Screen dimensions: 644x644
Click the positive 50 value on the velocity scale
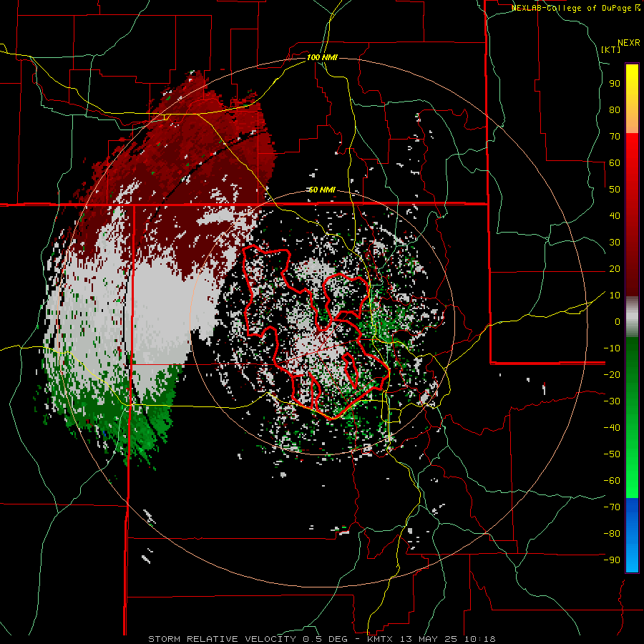[615, 189]
